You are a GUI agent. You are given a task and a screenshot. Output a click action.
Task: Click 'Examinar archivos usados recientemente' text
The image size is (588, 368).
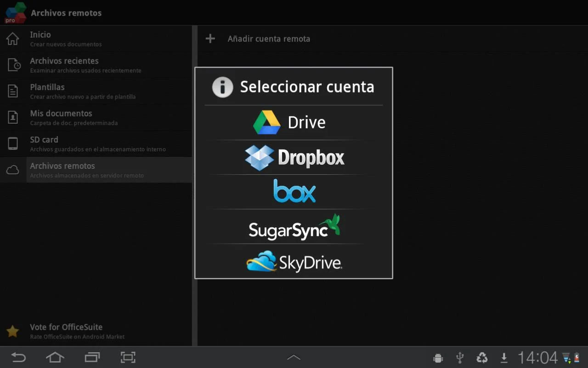click(85, 71)
